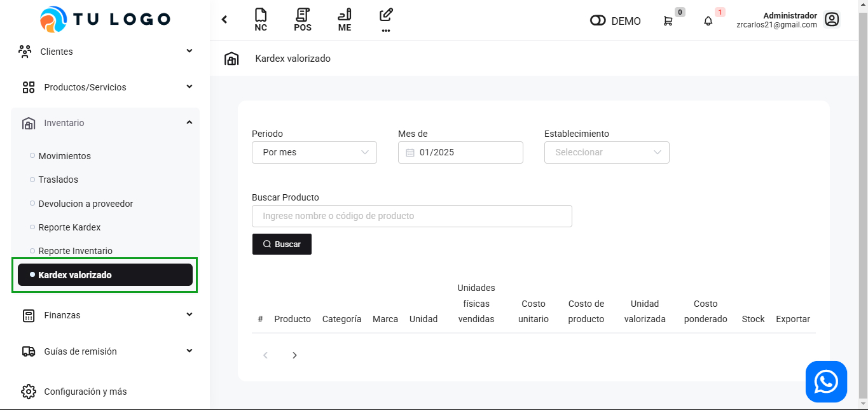The image size is (868, 410).
Task: Toggle the DEMO mode switch
Action: 598,21
